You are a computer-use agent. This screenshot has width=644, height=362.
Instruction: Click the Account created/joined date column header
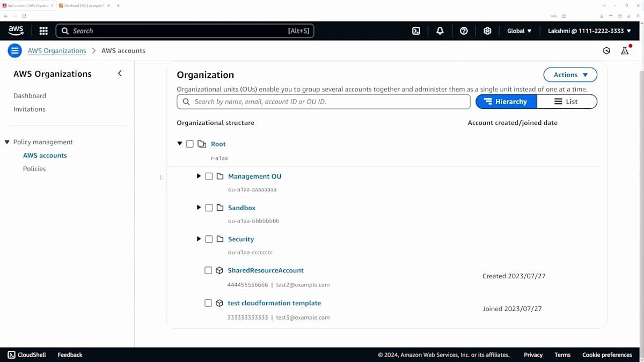pos(513,123)
